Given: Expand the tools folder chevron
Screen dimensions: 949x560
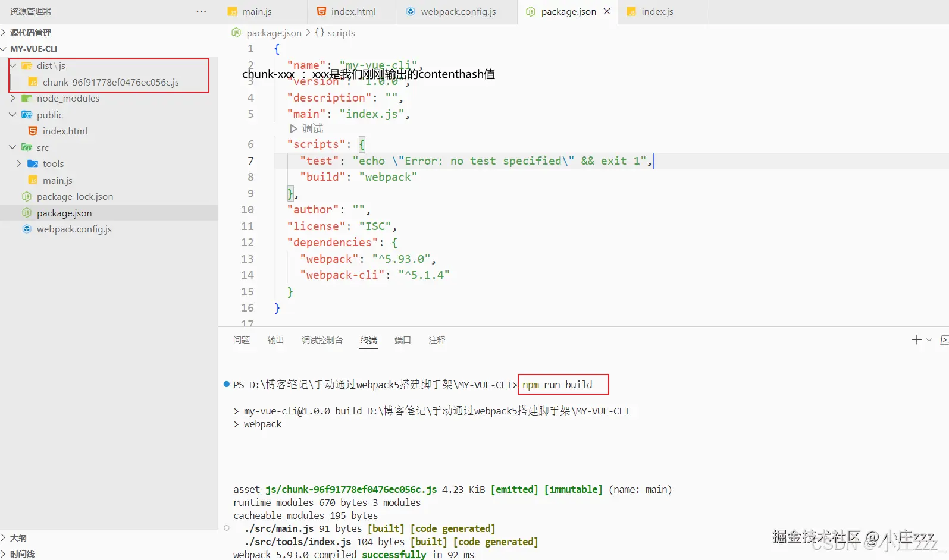Looking at the screenshot, I should click(x=18, y=164).
